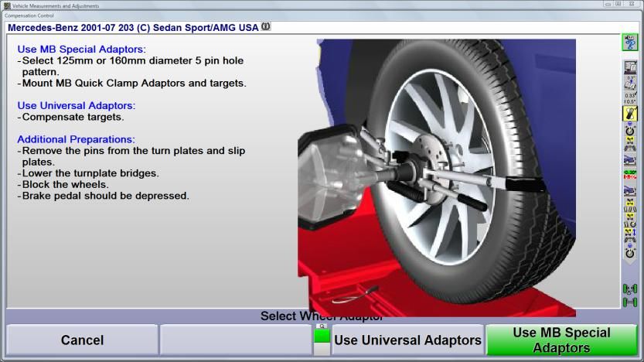Click the green softkey level indicator
Screen dimensions: 644x362
click(322, 336)
